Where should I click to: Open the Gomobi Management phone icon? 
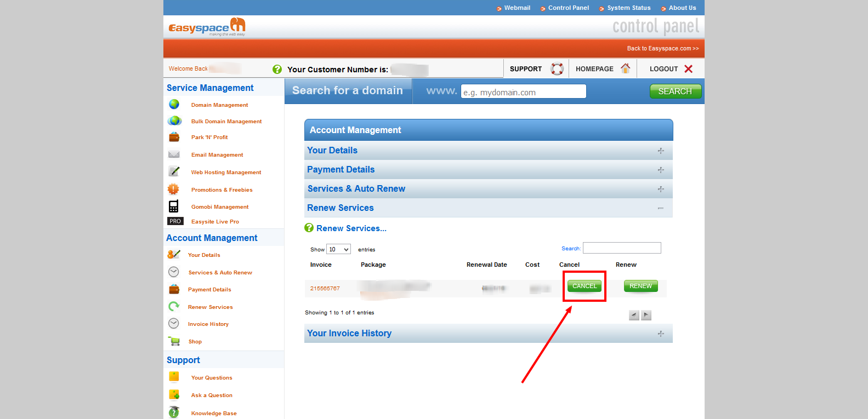[x=173, y=206]
